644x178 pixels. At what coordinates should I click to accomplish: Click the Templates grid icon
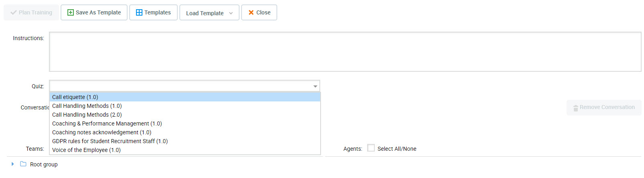(139, 12)
